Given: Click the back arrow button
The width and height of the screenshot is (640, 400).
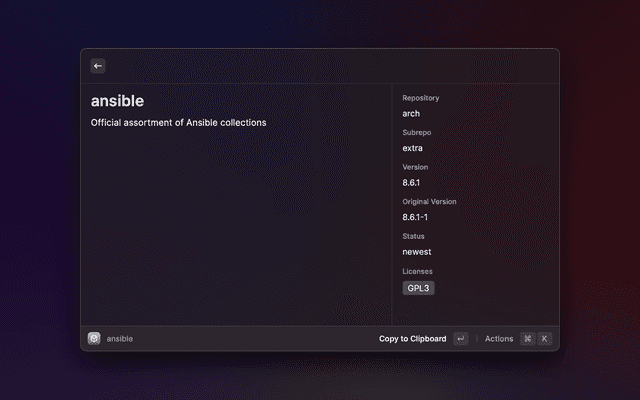Looking at the screenshot, I should point(98,66).
